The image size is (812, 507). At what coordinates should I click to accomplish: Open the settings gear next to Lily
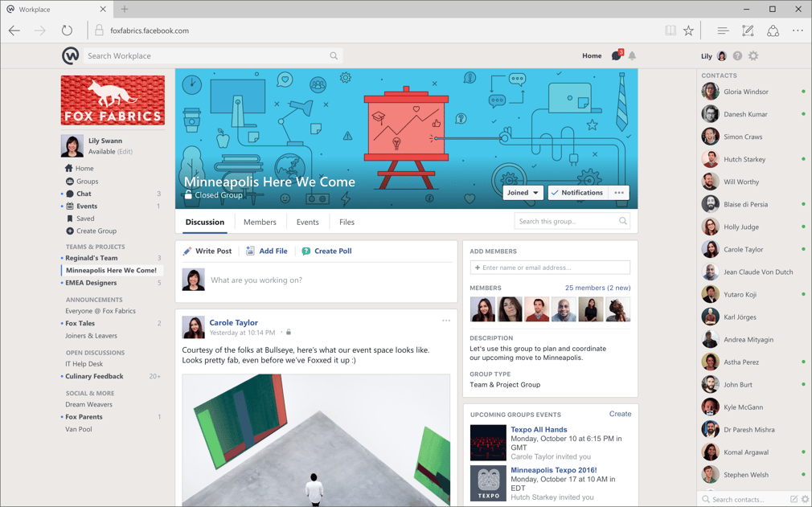(x=753, y=56)
